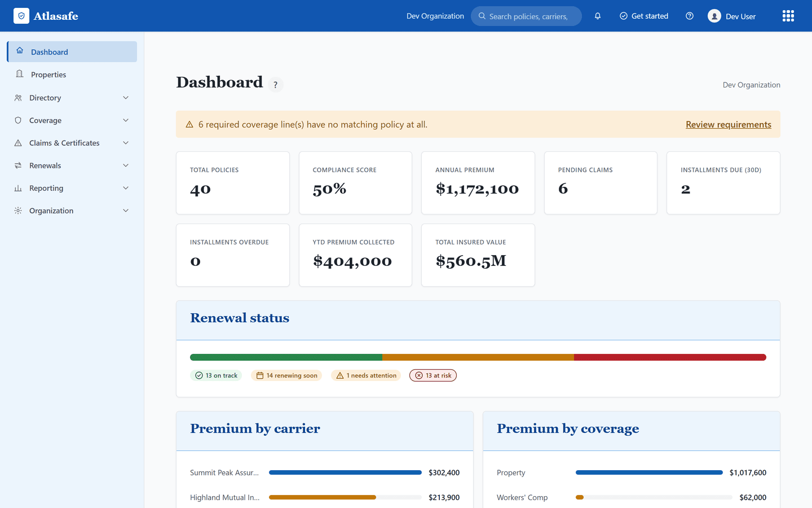The image size is (812, 508).
Task: Click the search magnifier icon
Action: [482, 16]
